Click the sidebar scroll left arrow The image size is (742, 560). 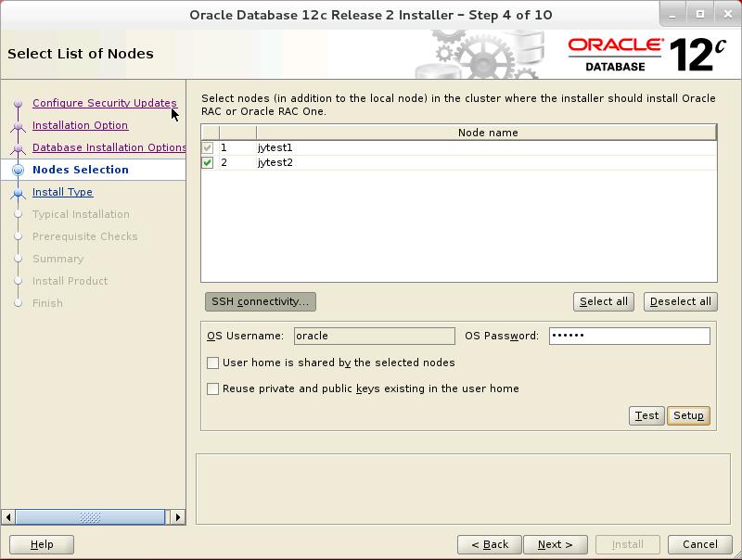(x=8, y=517)
